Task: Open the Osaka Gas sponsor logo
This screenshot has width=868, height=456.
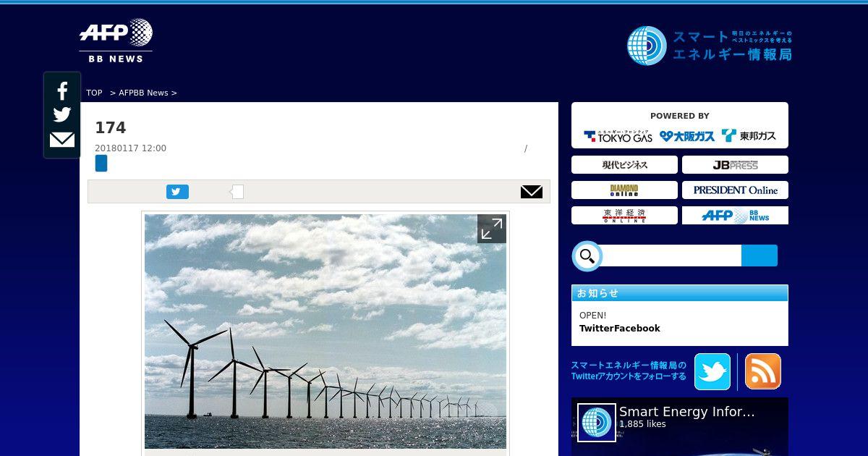Action: coord(687,135)
